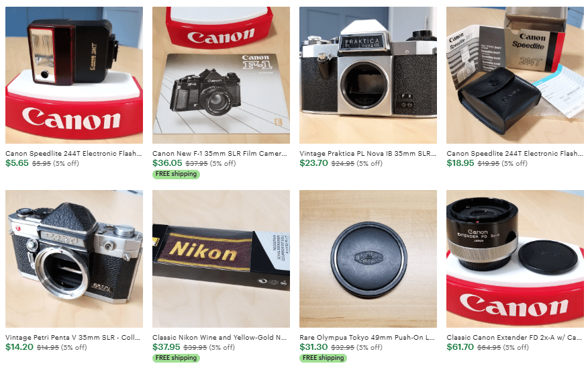Open the boxed Canon Speedlite 244T photo

click(x=515, y=75)
